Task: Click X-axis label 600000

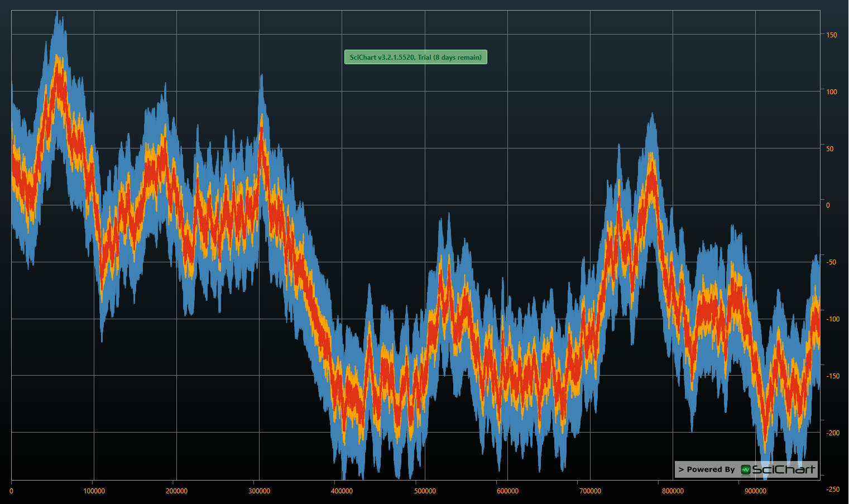Action: click(x=507, y=491)
